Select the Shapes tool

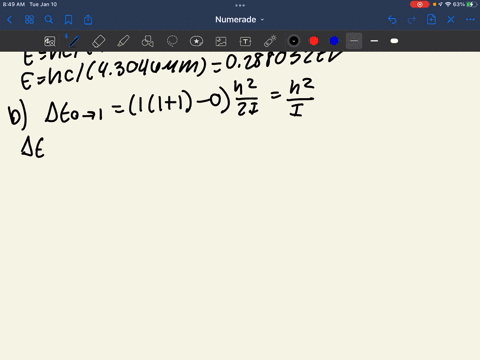click(148, 41)
